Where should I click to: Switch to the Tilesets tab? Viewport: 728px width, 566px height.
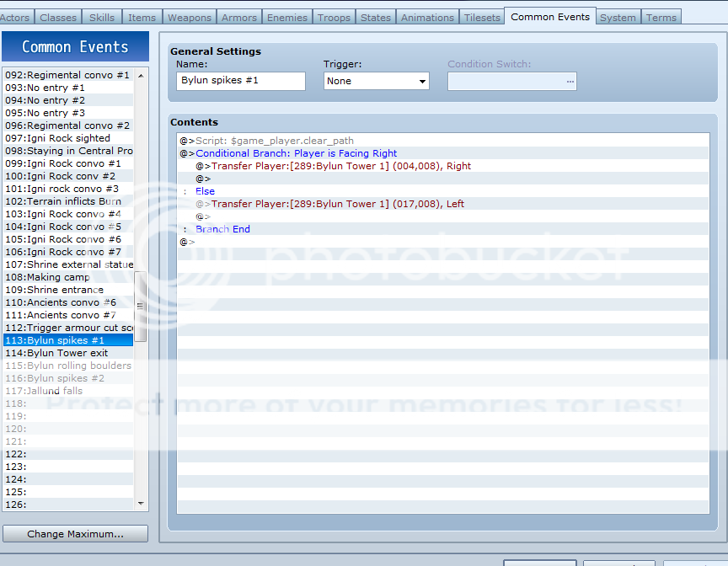[482, 17]
